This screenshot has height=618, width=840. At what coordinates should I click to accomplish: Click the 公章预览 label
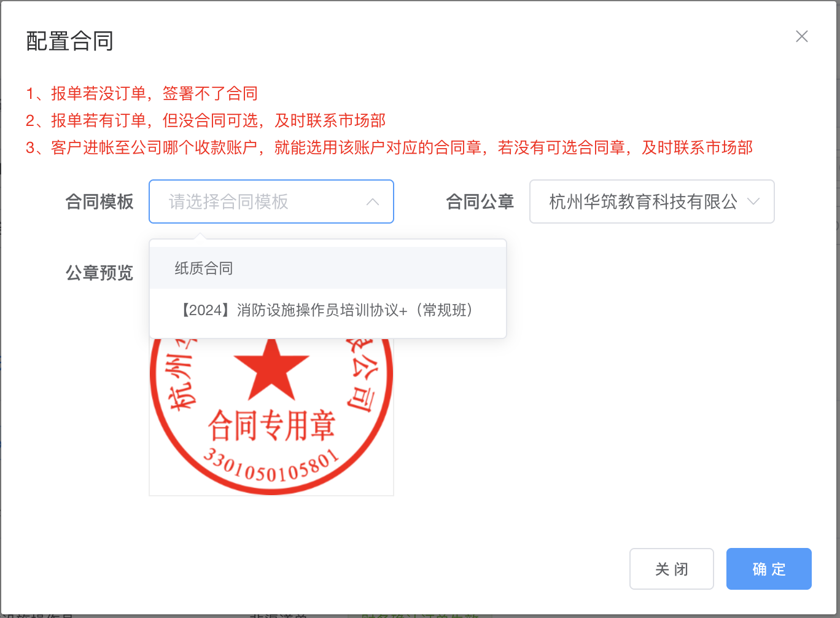point(99,272)
